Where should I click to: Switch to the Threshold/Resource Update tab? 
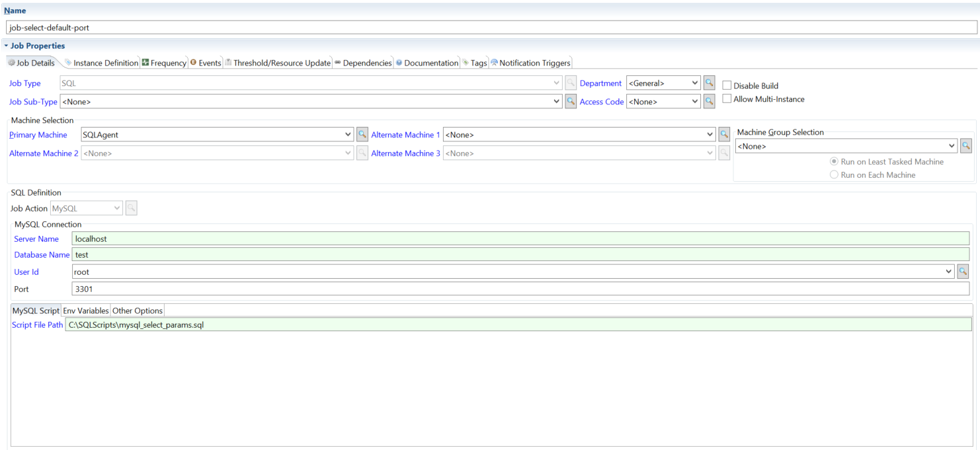(277, 63)
